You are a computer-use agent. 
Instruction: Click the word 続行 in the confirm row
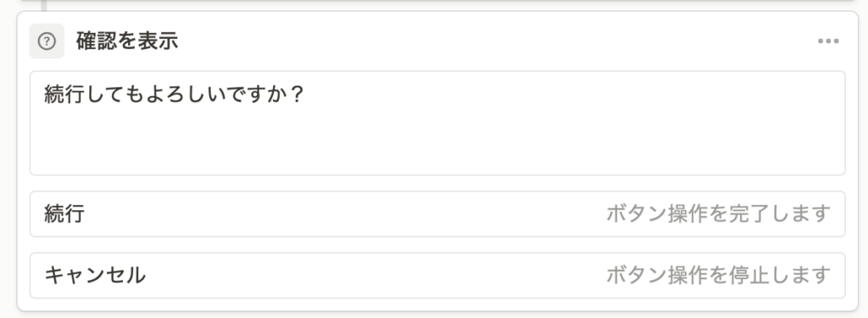click(64, 214)
